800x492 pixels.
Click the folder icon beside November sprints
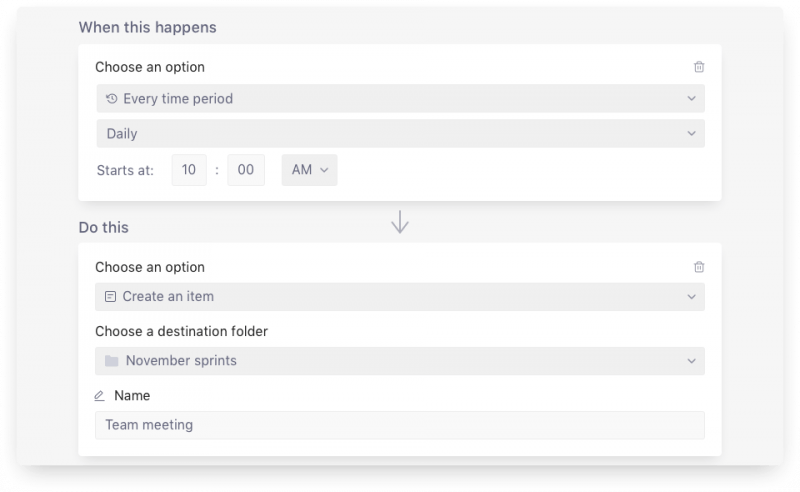pos(112,361)
